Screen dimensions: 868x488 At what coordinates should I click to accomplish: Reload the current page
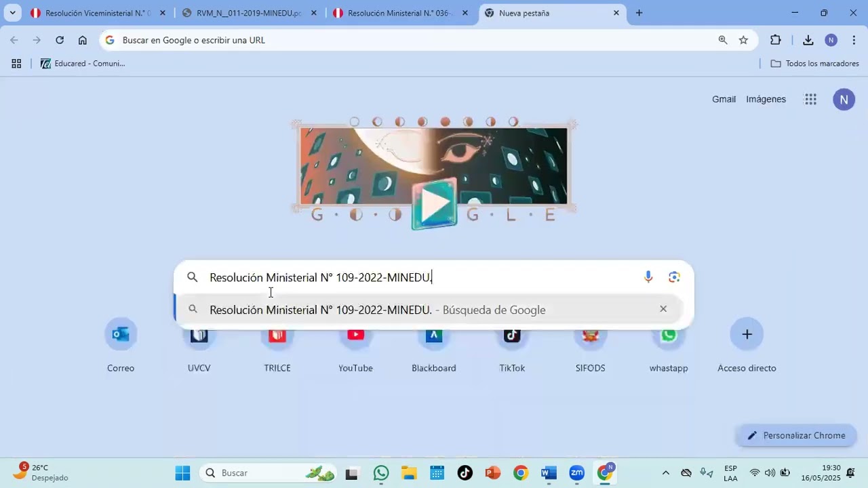click(x=60, y=40)
